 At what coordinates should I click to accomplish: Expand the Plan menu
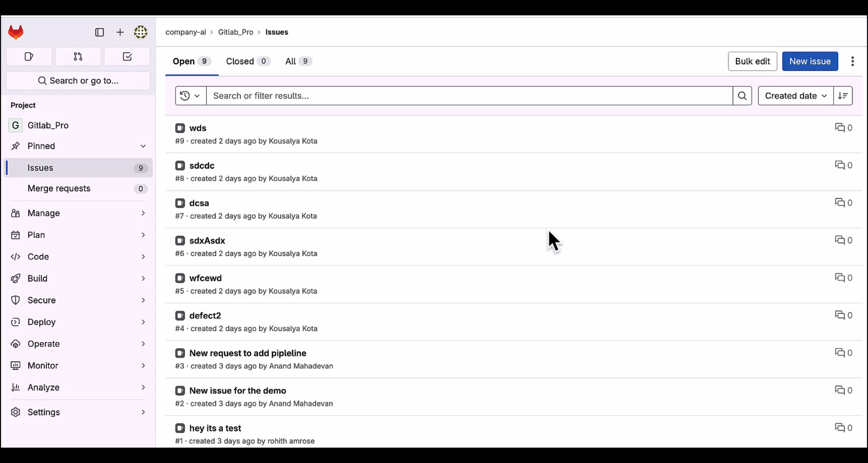[78, 235]
